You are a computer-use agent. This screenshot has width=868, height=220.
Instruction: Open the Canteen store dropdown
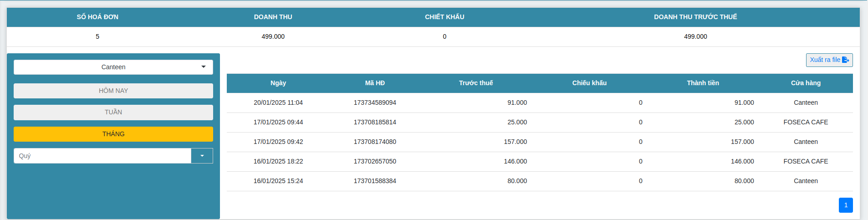click(113, 67)
